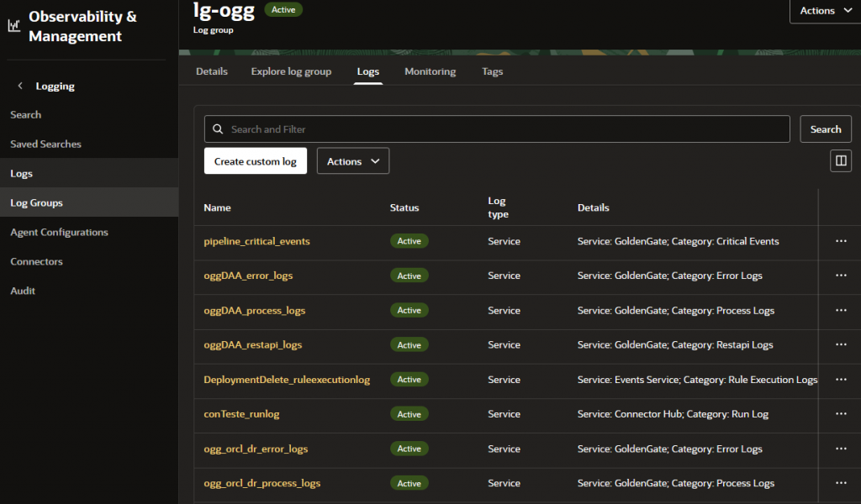Viewport: 861px width, 504px height.
Task: Open three-dot menu for conTeste_runlog row
Action: click(x=840, y=414)
